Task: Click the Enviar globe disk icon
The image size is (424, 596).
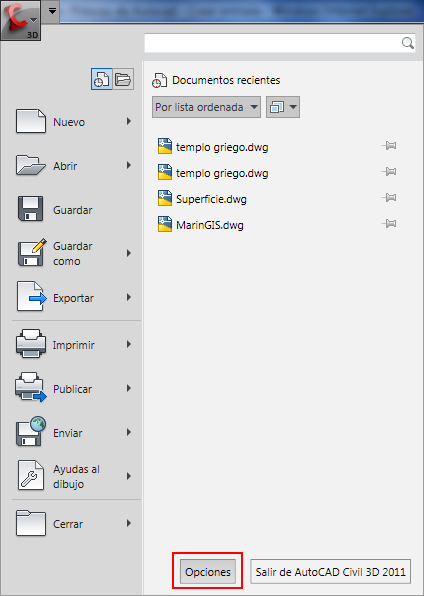Action: [31, 431]
